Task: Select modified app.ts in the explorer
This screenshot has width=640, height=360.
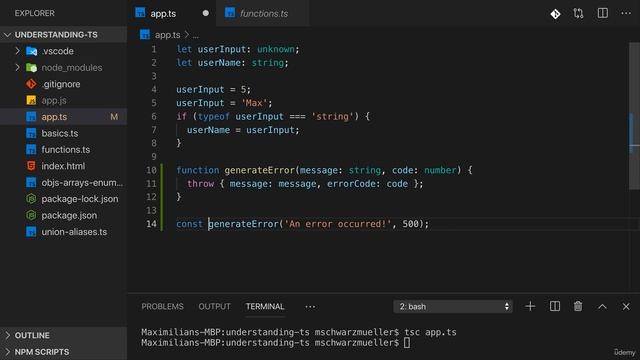Action: (x=63, y=117)
